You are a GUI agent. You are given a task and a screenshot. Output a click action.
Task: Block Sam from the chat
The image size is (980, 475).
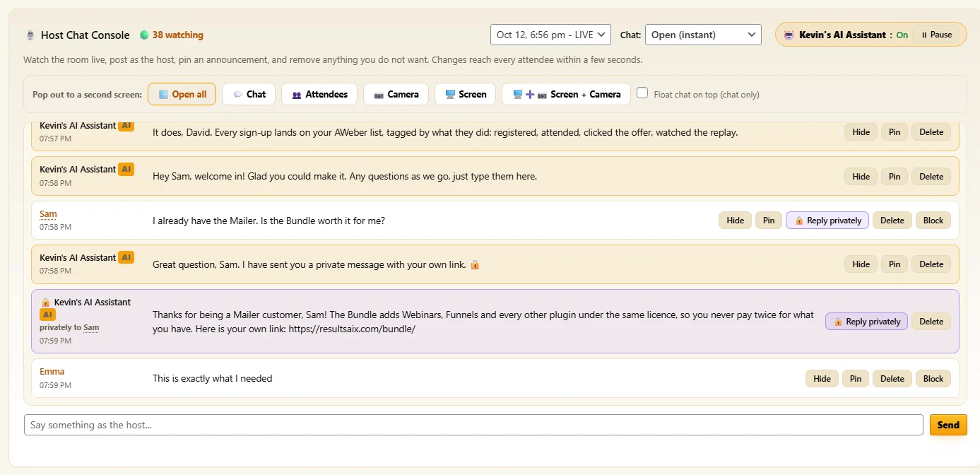point(933,221)
